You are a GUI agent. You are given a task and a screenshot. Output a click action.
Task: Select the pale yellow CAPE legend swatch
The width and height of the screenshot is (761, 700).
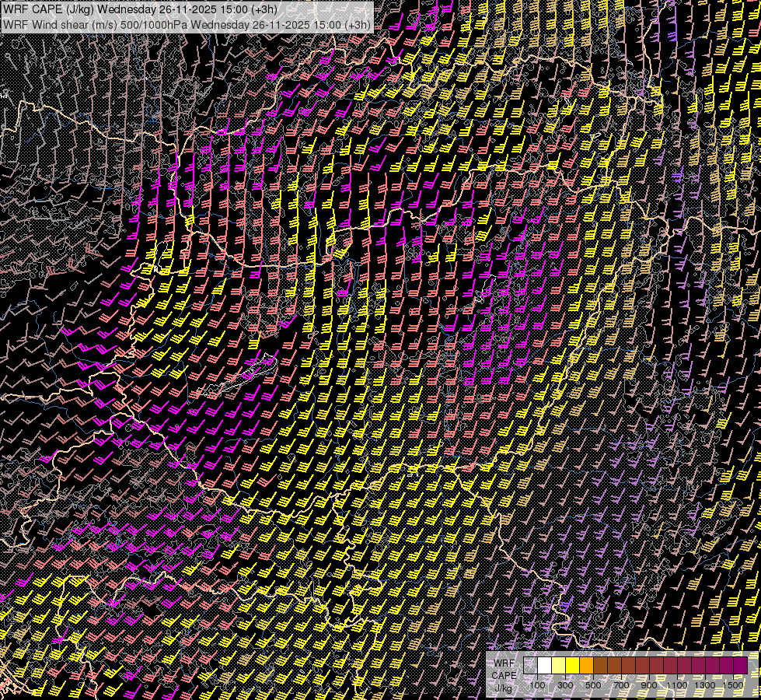[559, 666]
